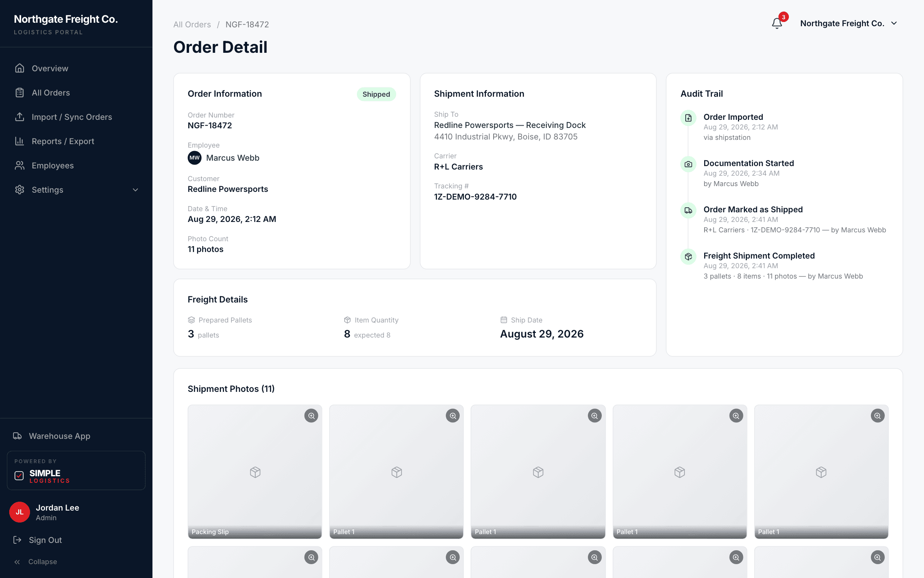The height and width of the screenshot is (578, 924).
Task: Open Import / Sync Orders page
Action: (76, 117)
